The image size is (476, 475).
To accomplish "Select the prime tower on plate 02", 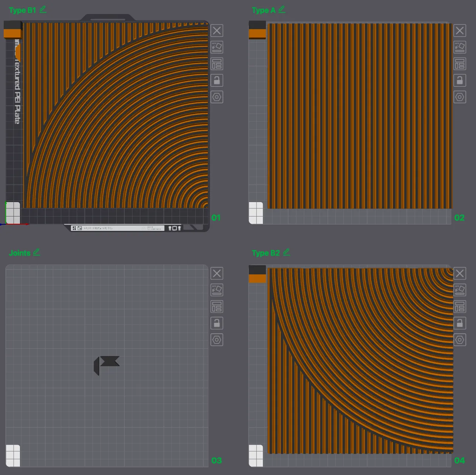I will (257, 30).
